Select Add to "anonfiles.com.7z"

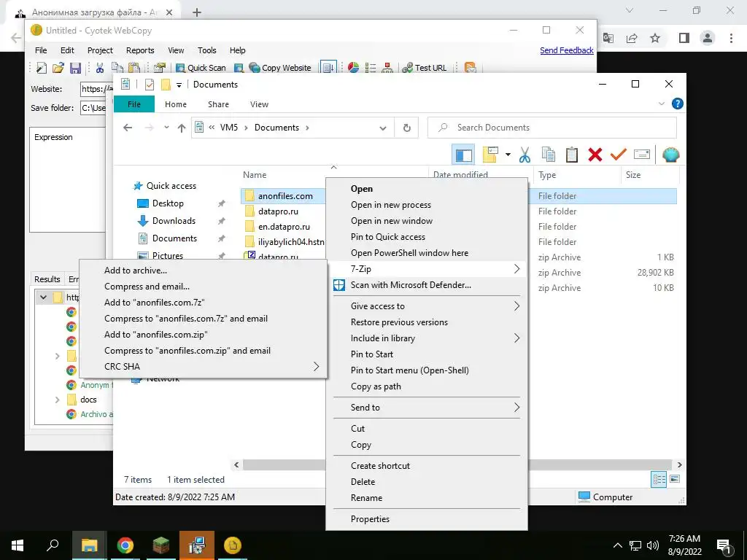tap(203, 303)
